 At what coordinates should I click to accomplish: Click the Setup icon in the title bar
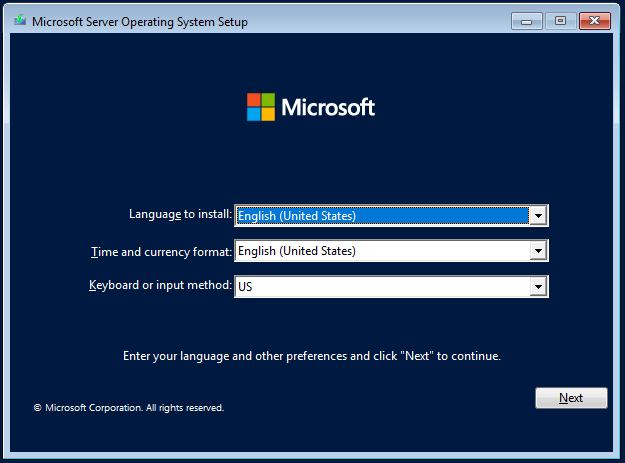coord(20,20)
